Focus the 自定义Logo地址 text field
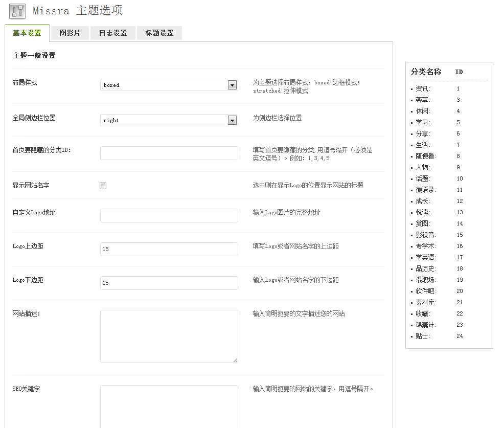 (169, 215)
